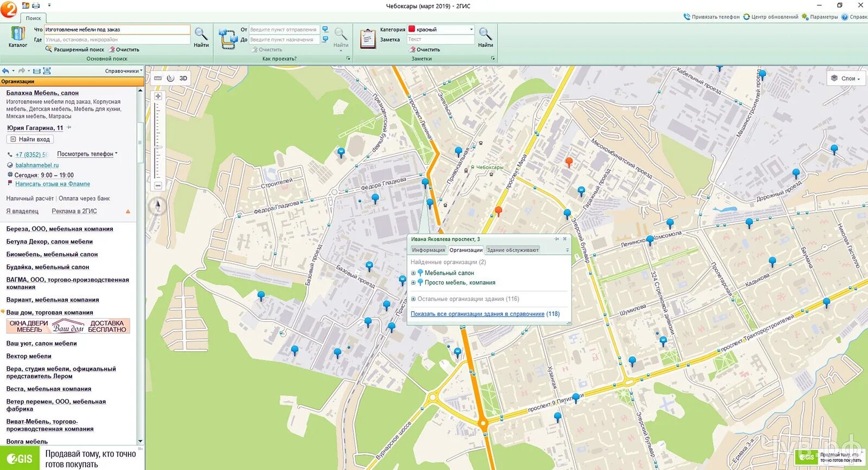
Task: Click the map zoom in plus button
Action: point(158,96)
